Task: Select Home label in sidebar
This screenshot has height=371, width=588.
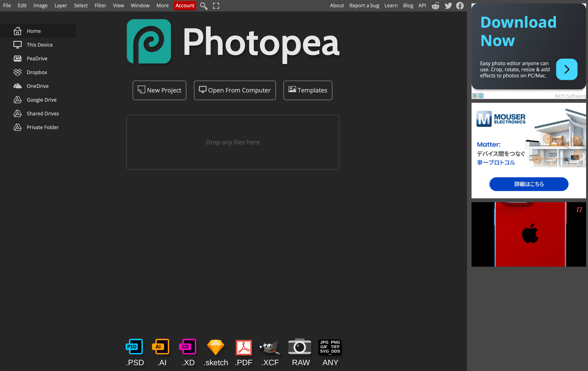Action: coord(34,31)
